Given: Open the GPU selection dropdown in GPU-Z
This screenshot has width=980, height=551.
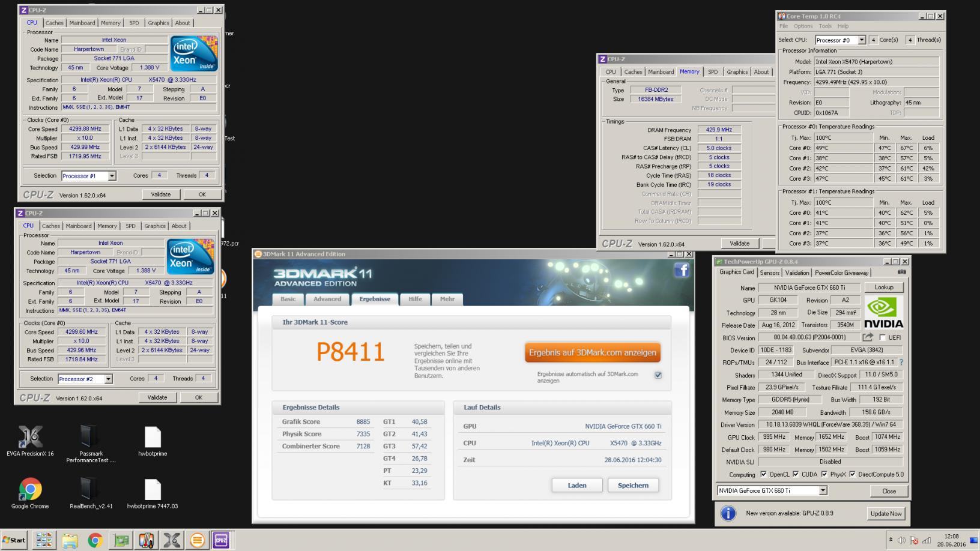Looking at the screenshot, I should [x=823, y=490].
